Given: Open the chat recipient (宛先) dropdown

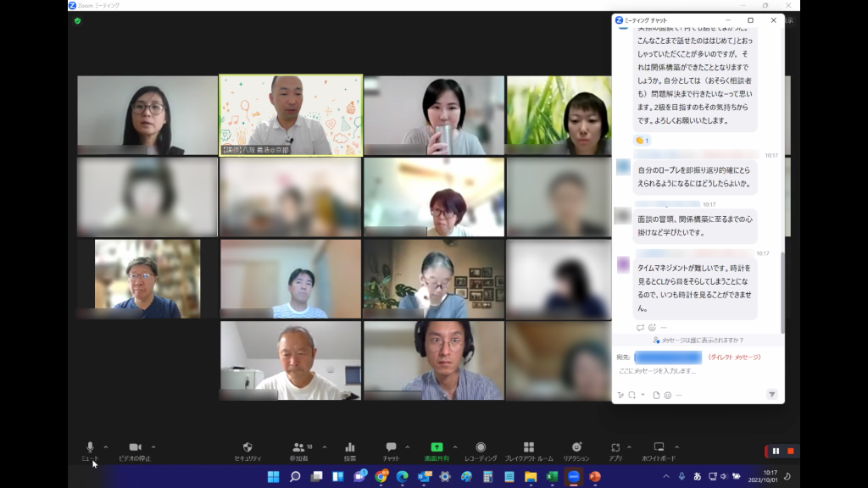Looking at the screenshot, I should [x=668, y=358].
